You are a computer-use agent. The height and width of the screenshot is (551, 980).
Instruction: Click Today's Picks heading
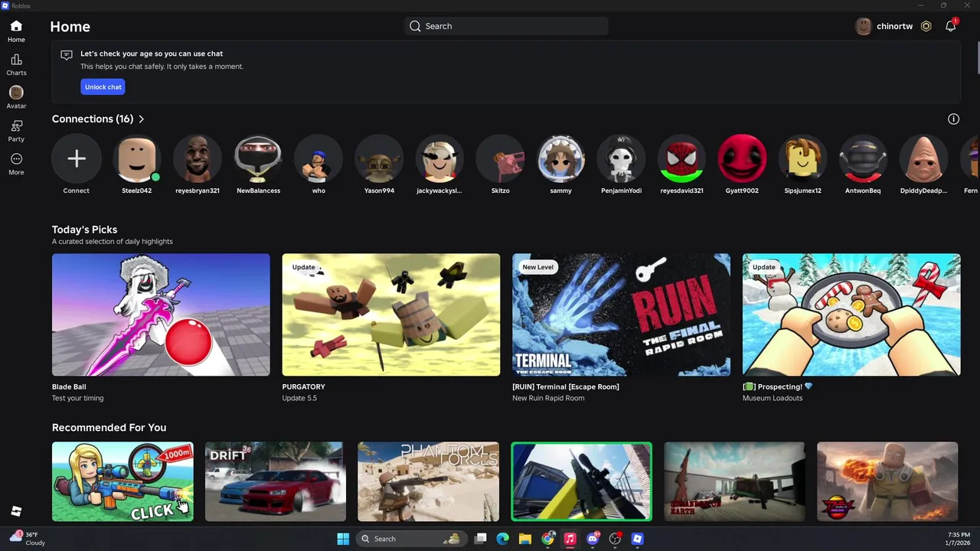84,230
